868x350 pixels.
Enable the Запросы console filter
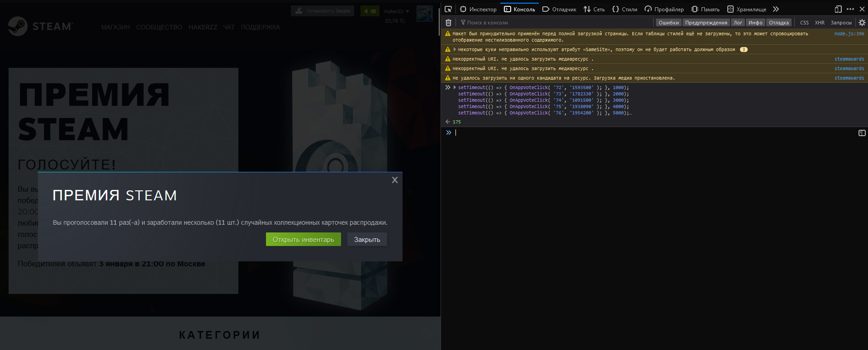pyautogui.click(x=841, y=23)
